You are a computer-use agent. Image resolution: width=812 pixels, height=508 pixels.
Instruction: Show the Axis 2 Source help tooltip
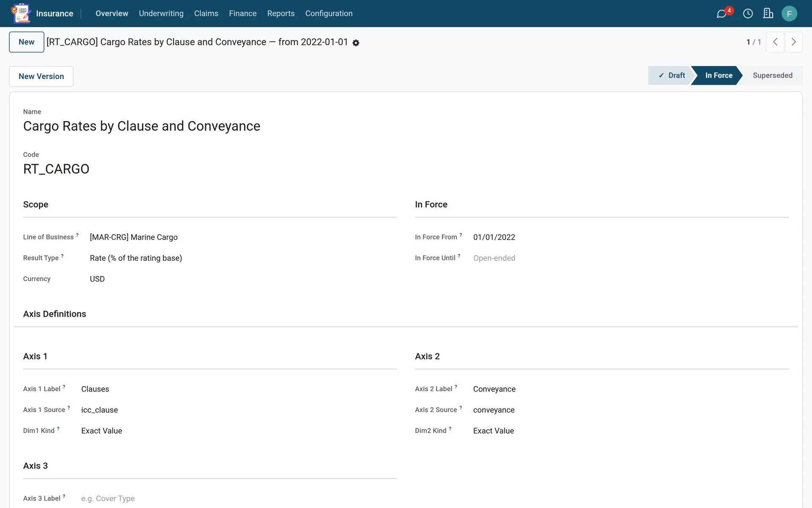pos(461,408)
